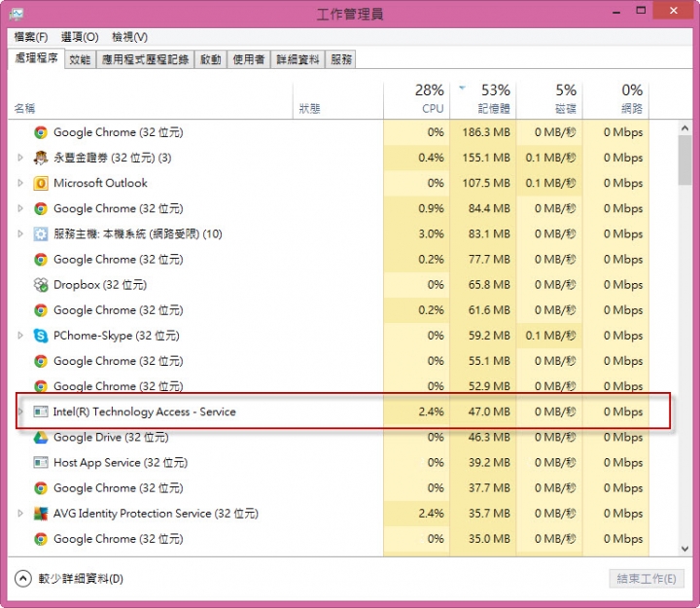Open the 檢視(V) menu
This screenshot has height=608, width=700.
(x=129, y=37)
